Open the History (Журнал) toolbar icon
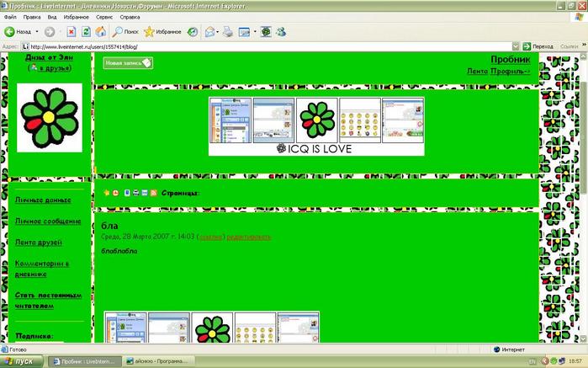Screen dimensions: 588x368 [193, 32]
